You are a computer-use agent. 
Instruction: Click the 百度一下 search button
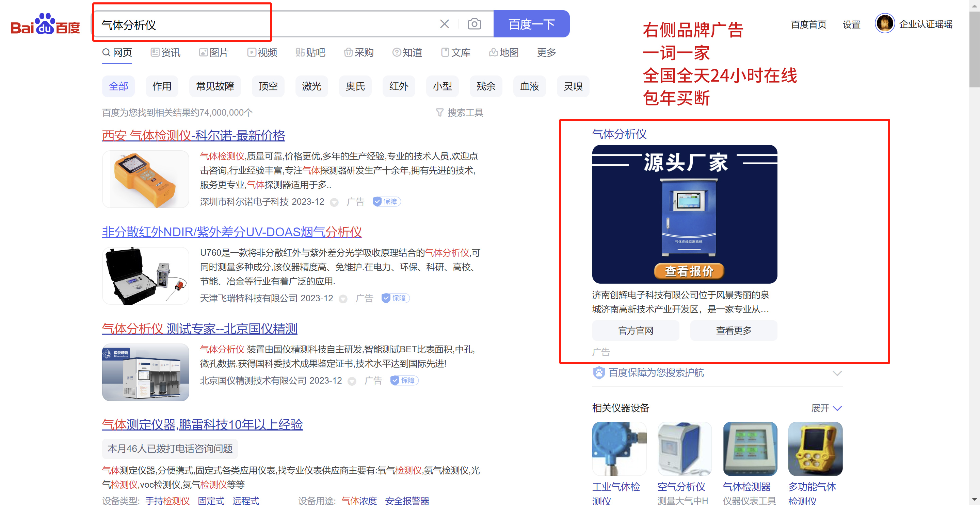tap(531, 24)
